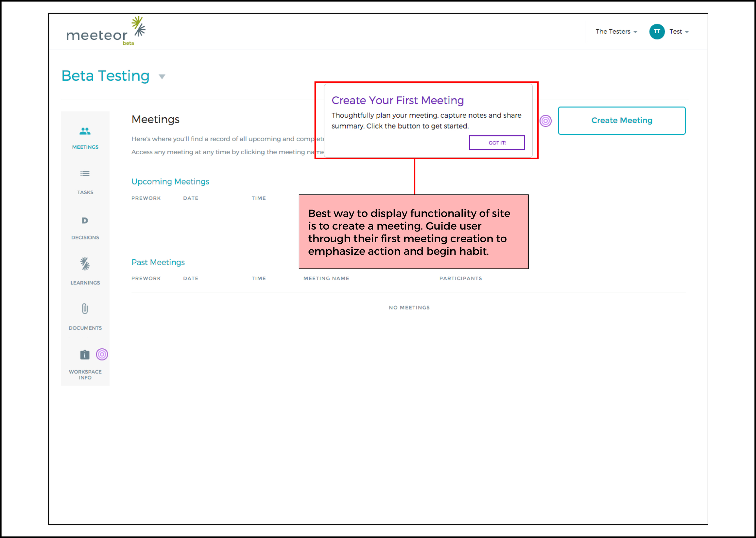Click Create Your First Meeting tooltip title
This screenshot has height=538, width=756.
398,100
